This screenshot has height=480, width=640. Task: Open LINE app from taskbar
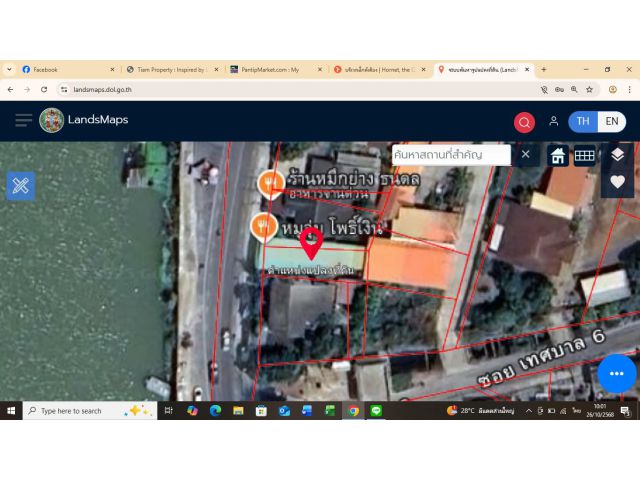376,411
